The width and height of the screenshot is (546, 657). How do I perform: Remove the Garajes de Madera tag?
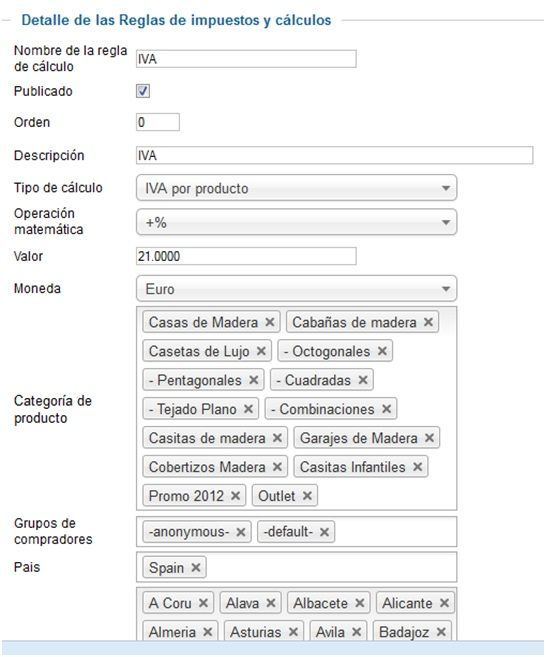click(429, 438)
